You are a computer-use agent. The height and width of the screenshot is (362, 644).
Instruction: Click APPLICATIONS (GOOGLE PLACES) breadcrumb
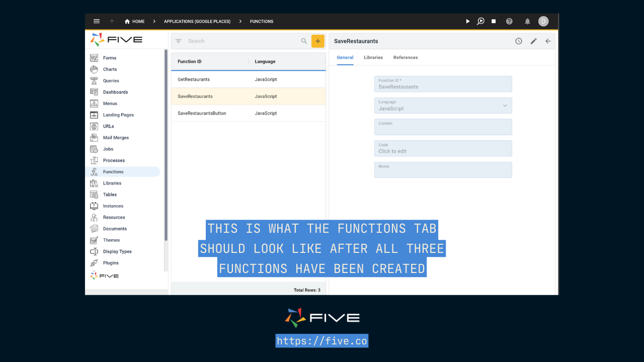pos(197,21)
